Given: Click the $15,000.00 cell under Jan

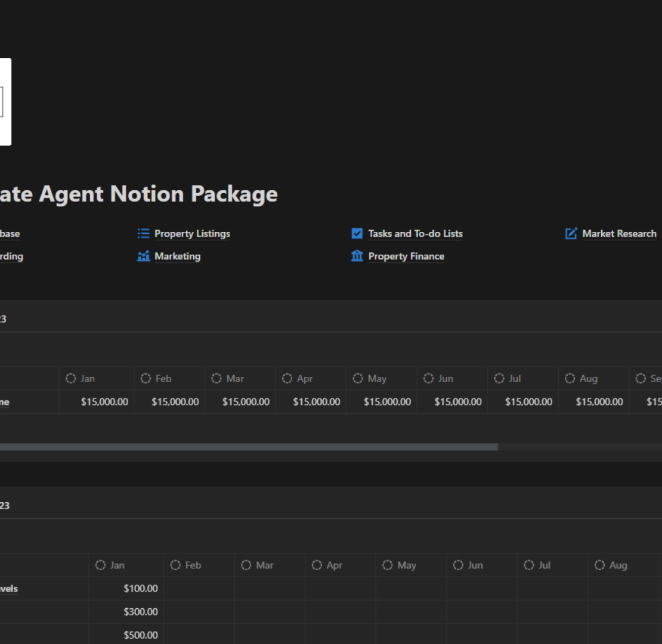Looking at the screenshot, I should [97, 402].
